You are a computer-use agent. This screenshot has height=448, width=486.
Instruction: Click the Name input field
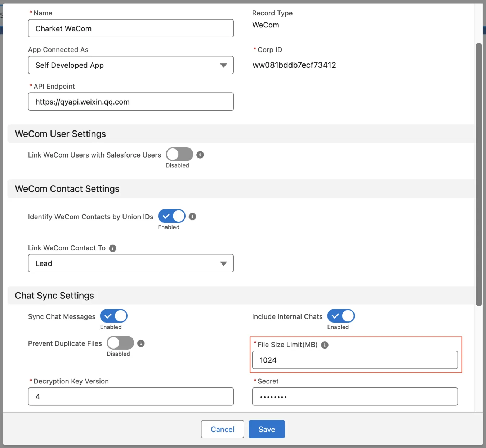pos(131,28)
